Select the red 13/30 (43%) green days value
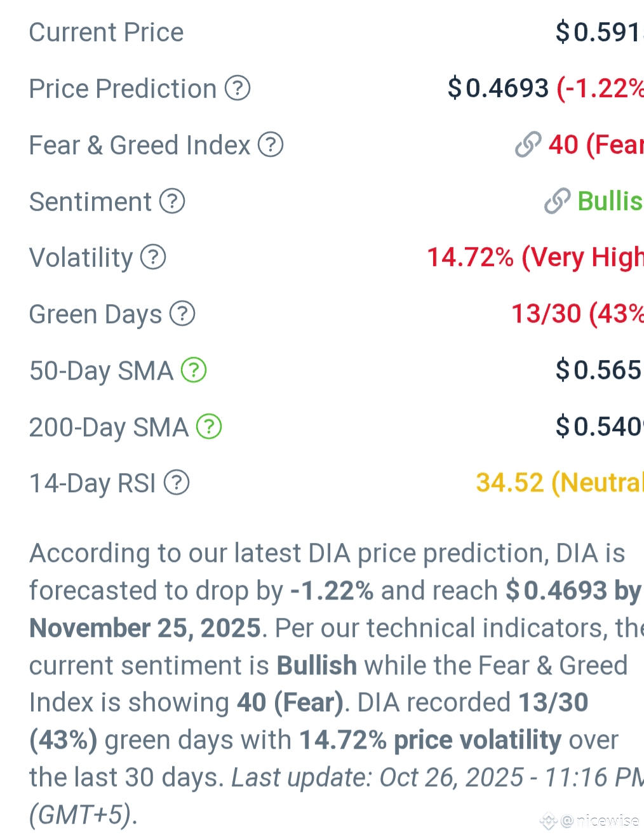The height and width of the screenshot is (837, 644). pos(577,314)
